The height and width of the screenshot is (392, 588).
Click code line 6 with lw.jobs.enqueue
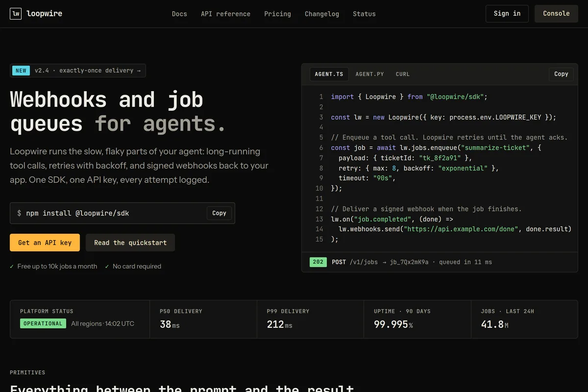point(436,147)
